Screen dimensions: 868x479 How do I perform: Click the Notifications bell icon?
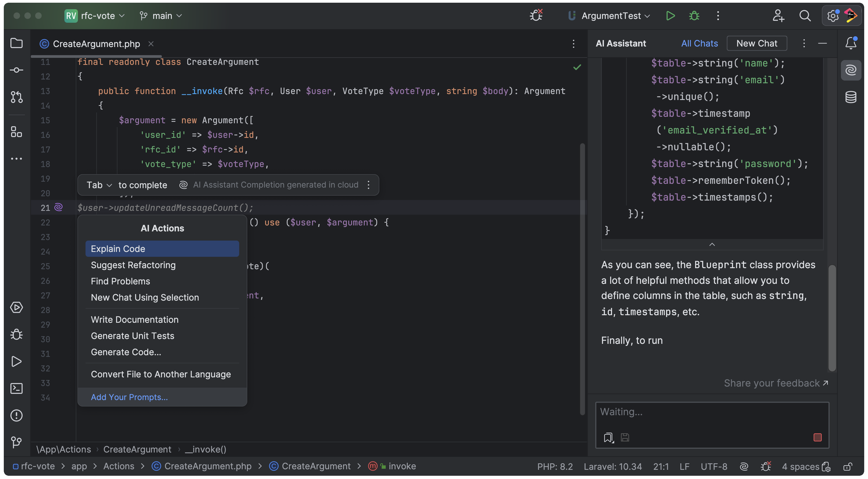point(850,43)
